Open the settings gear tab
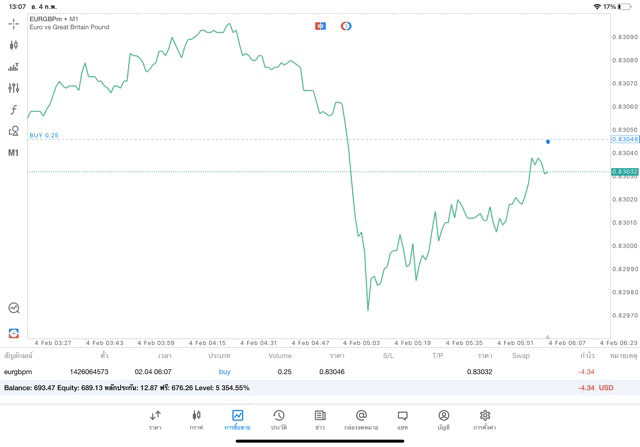This screenshot has height=447, width=640. coord(485,419)
